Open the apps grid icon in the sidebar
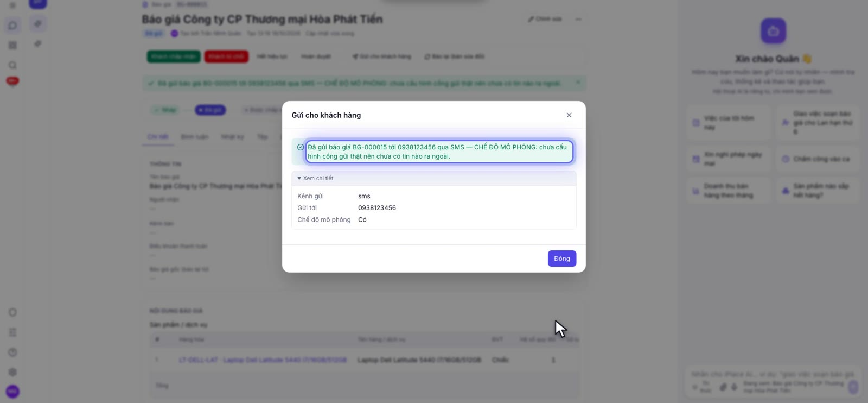The image size is (868, 403). (x=12, y=46)
